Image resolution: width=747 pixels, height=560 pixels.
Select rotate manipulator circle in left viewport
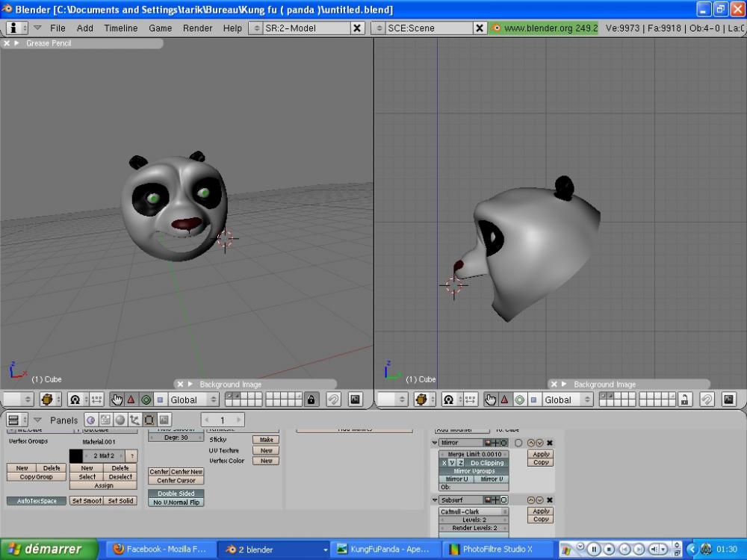(x=146, y=399)
